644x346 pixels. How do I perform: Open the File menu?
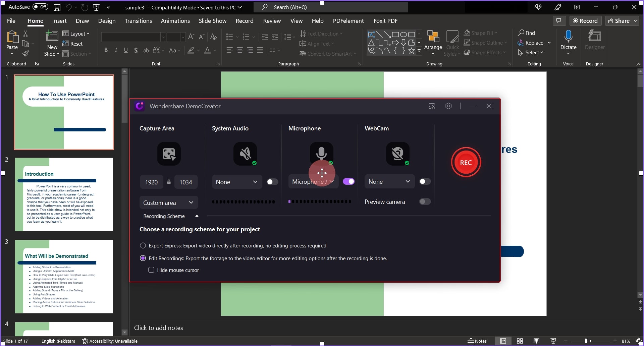(x=11, y=21)
